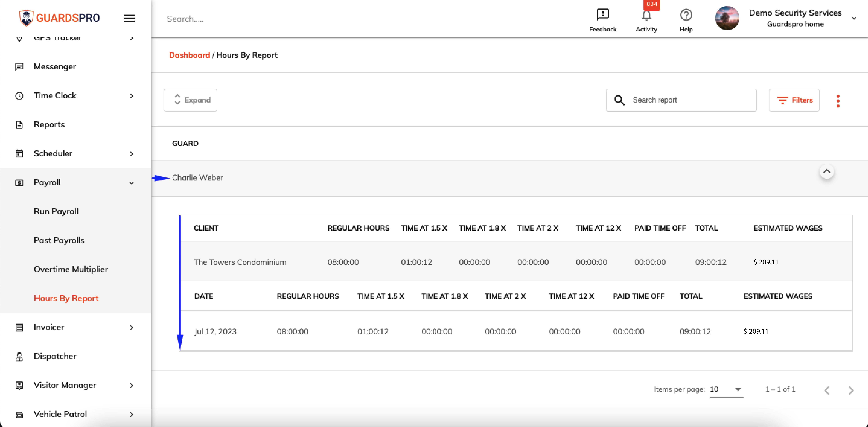
Task: Select Overtime Multiplier submenu item
Action: point(71,269)
